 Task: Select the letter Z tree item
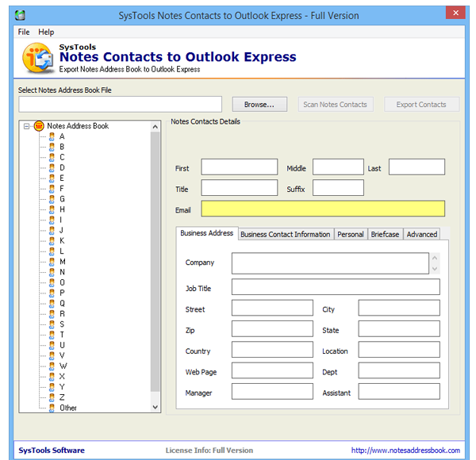coord(62,397)
